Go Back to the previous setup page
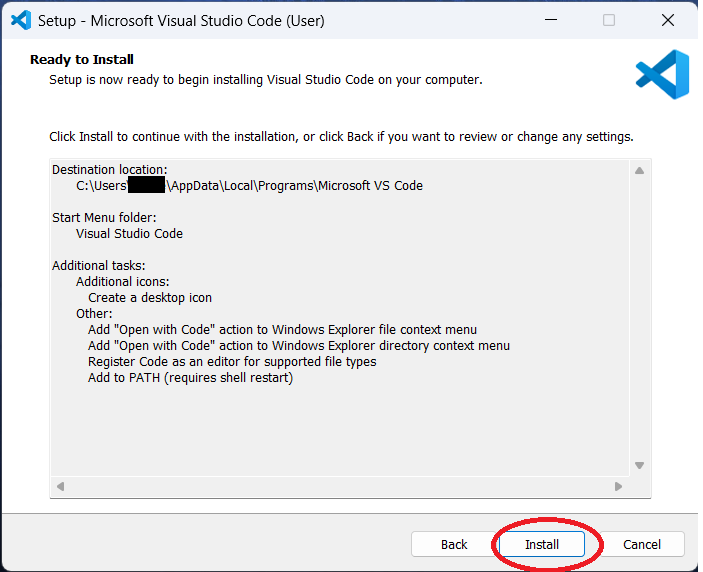This screenshot has width=703, height=572. tap(454, 545)
